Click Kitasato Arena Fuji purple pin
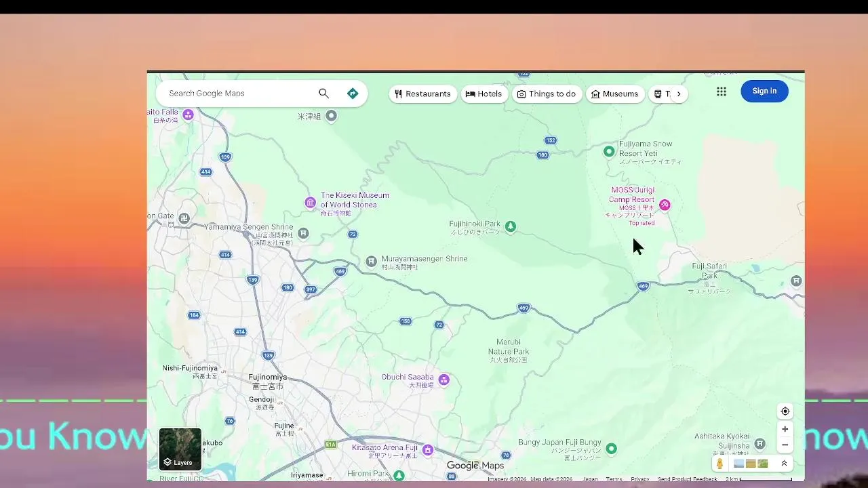Screen dimensions: 868x488 [427, 449]
